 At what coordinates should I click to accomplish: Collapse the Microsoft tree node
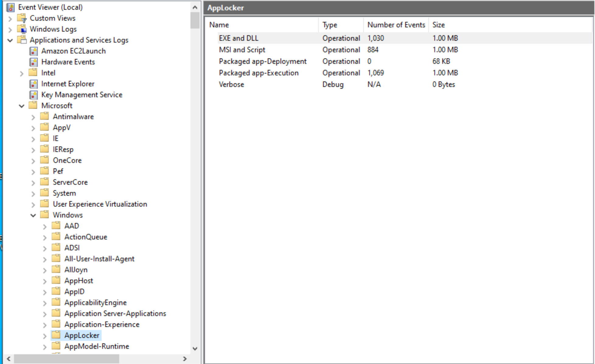tap(22, 105)
